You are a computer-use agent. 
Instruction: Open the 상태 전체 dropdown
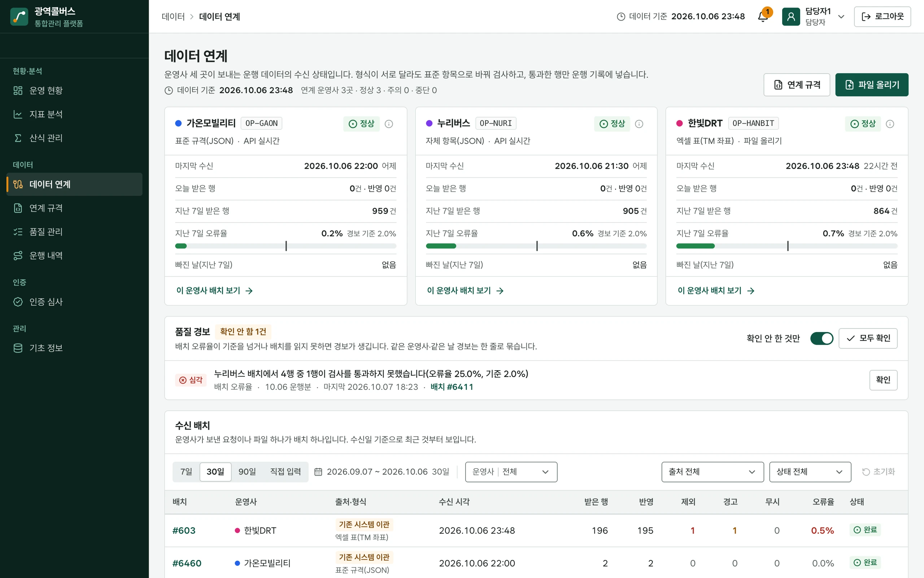tap(810, 472)
